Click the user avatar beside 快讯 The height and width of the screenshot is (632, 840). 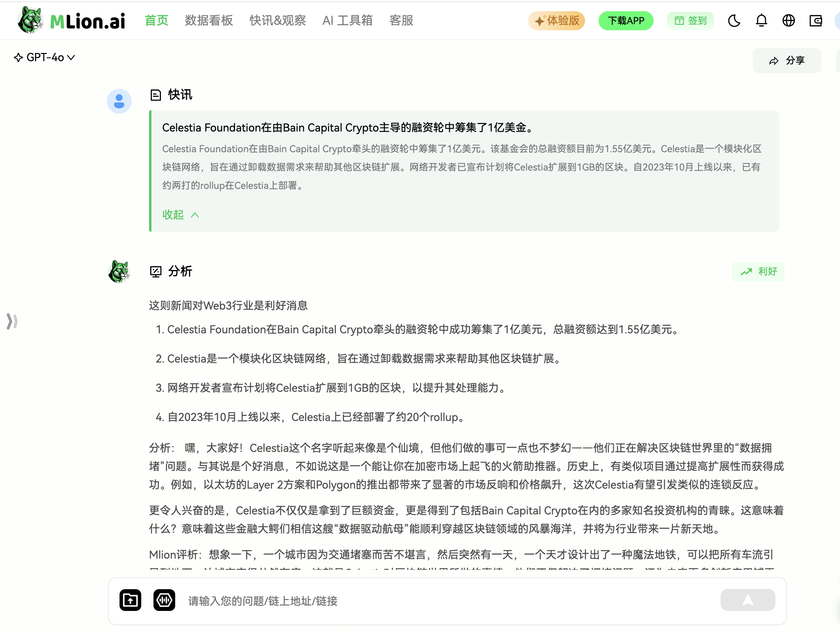119,102
